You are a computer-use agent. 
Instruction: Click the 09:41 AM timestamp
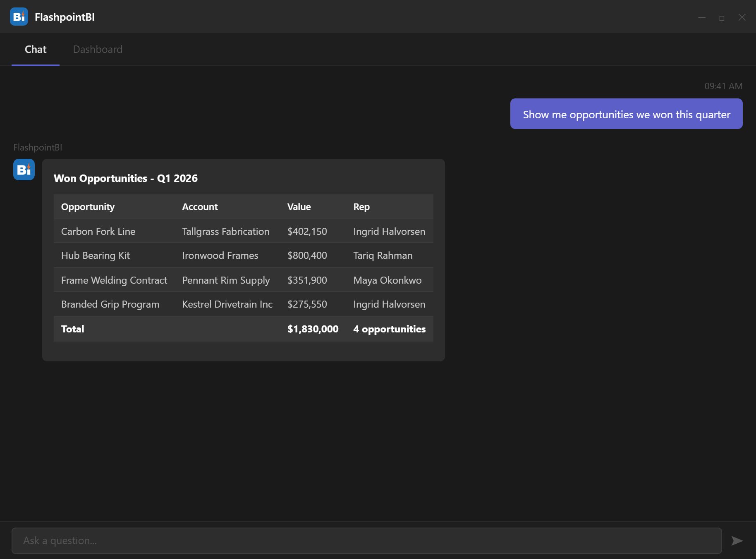click(x=723, y=86)
